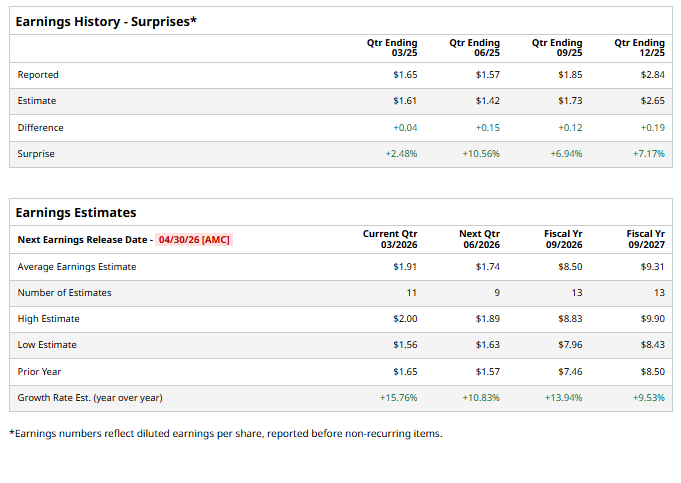Click the Fiscal Yr 09/2027 column header
The width and height of the screenshot is (681, 483).
(x=645, y=239)
